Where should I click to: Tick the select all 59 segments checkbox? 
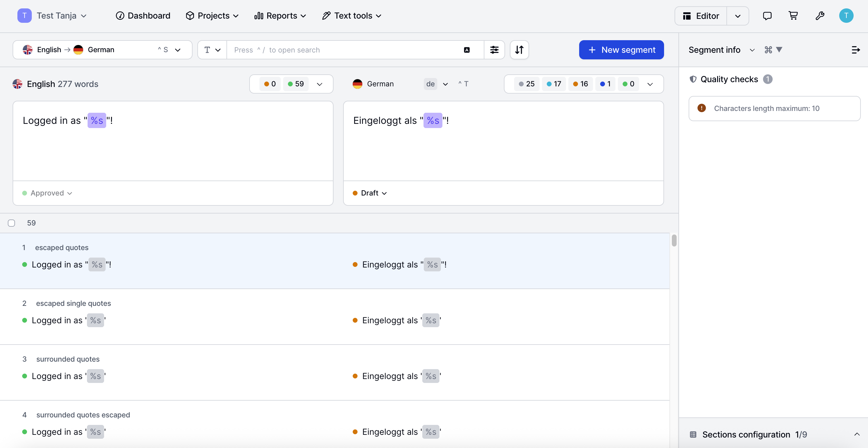click(11, 223)
